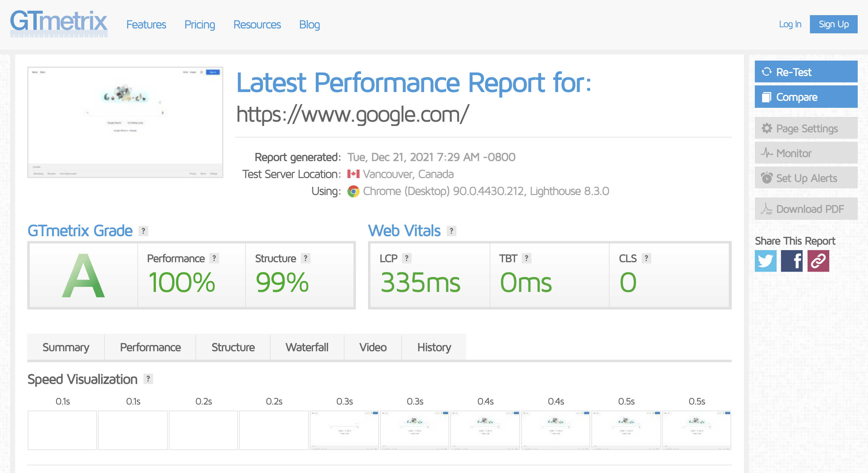Click Set Up Alerts

coord(806,178)
